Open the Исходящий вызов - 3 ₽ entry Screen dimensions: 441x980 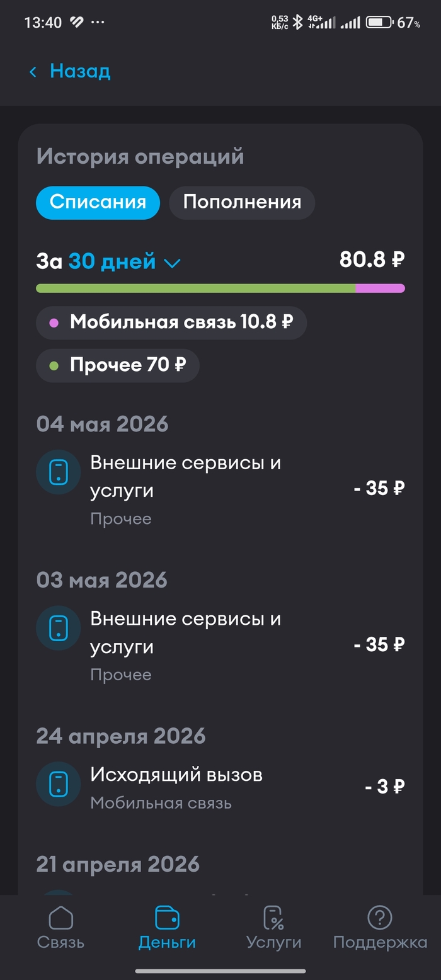click(220, 787)
